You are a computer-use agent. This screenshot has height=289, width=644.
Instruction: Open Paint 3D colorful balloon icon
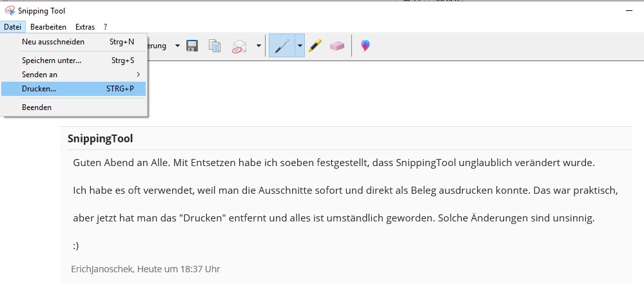[x=365, y=46]
